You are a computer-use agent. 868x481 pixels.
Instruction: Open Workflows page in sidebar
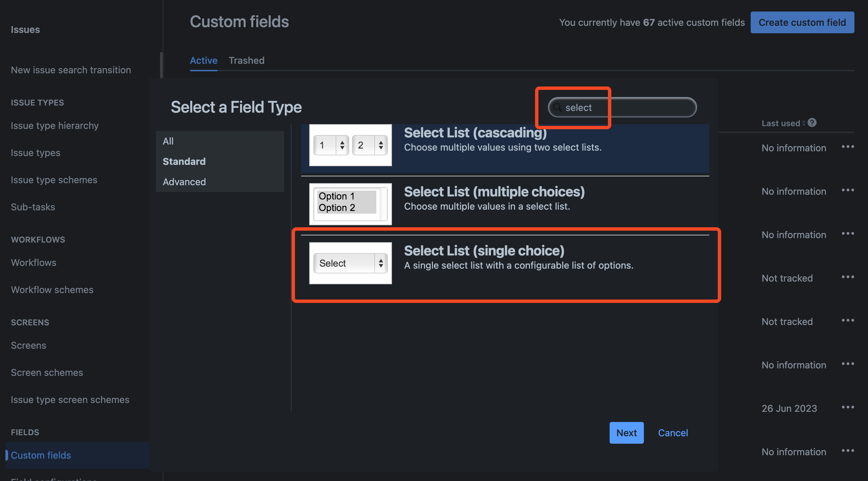34,263
